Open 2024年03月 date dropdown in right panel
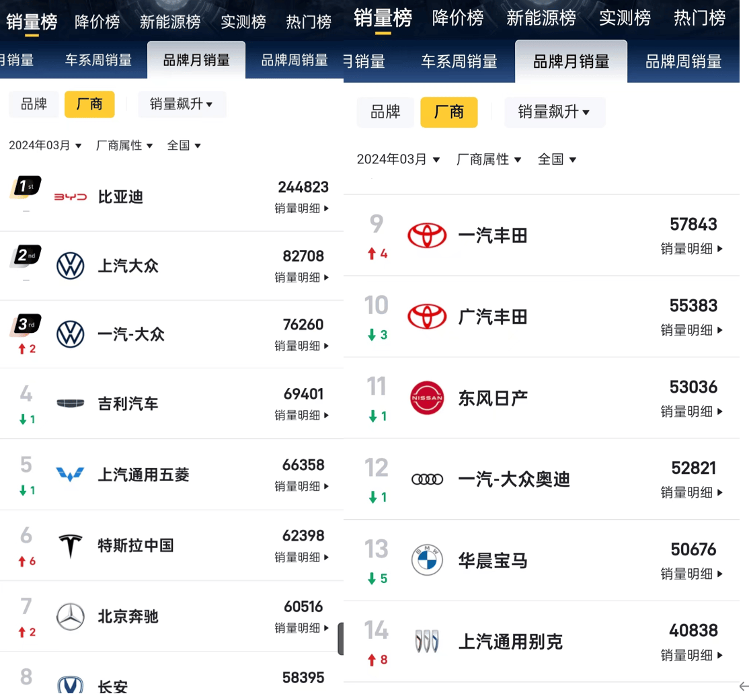The height and width of the screenshot is (700, 749). coord(399,159)
